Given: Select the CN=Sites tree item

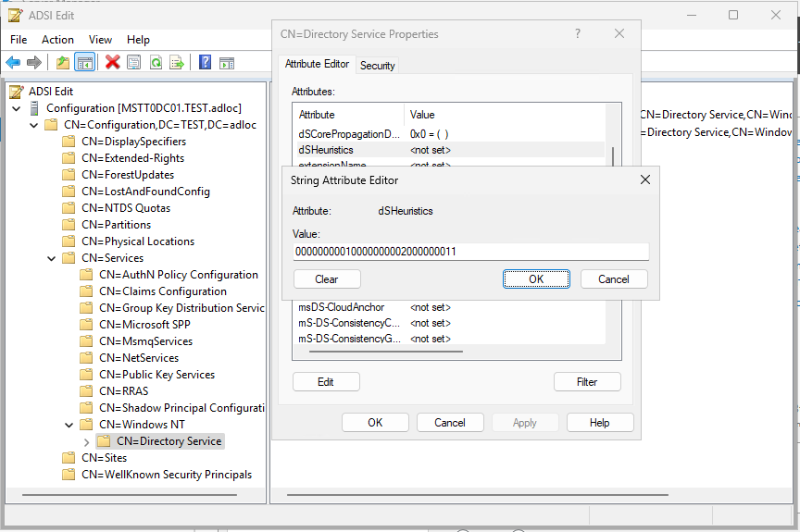Looking at the screenshot, I should [104, 458].
